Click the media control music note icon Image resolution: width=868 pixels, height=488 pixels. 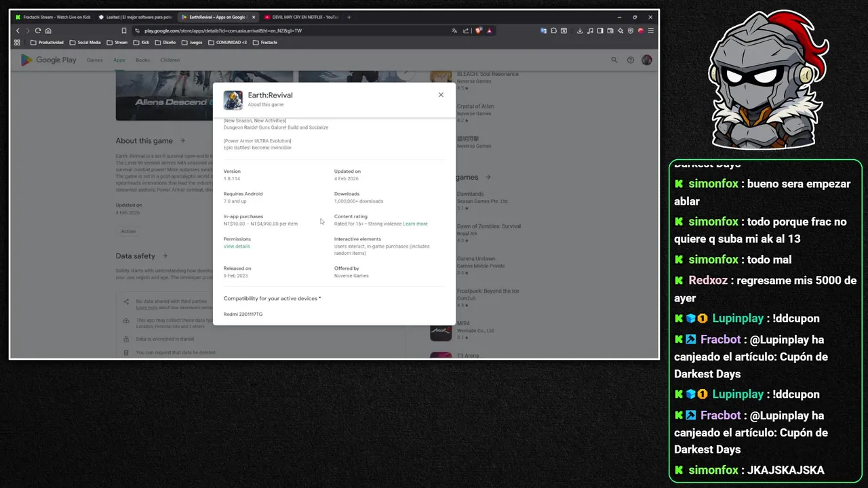[590, 30]
